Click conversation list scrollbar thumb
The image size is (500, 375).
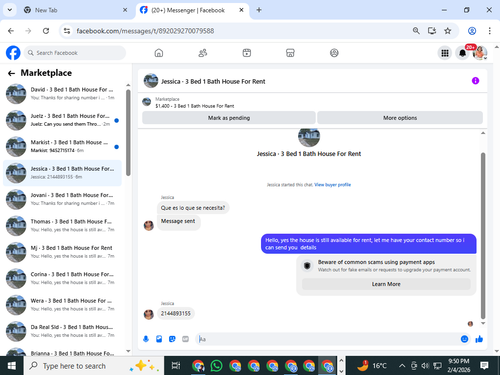(128, 133)
